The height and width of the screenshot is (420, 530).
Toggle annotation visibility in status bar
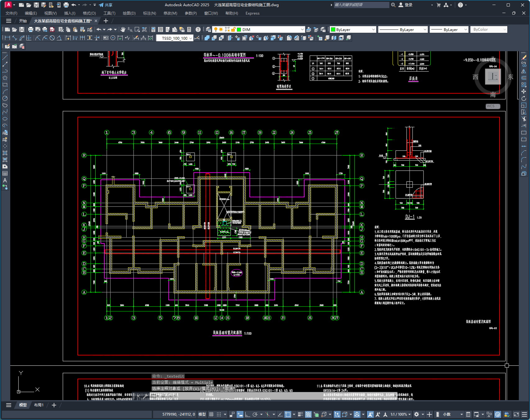click(370, 414)
